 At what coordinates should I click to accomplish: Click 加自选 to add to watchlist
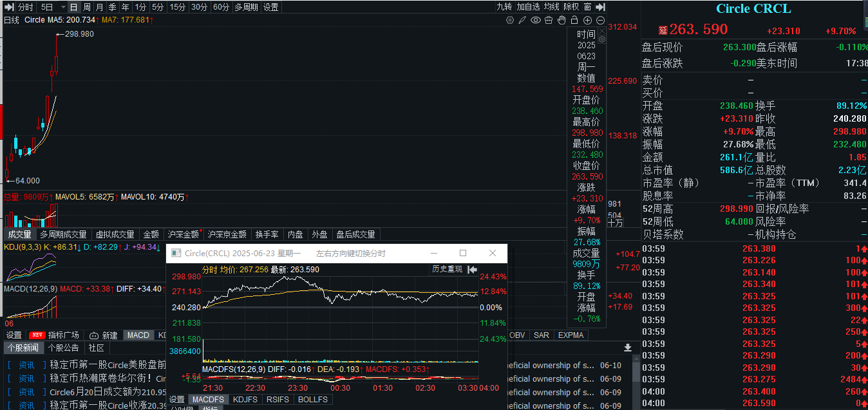[x=528, y=7]
